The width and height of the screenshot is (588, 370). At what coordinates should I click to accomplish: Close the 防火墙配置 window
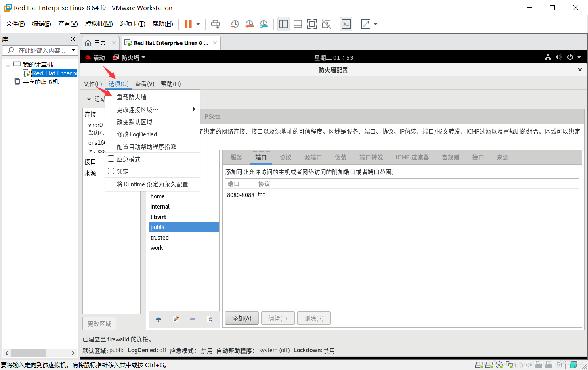coord(580,70)
